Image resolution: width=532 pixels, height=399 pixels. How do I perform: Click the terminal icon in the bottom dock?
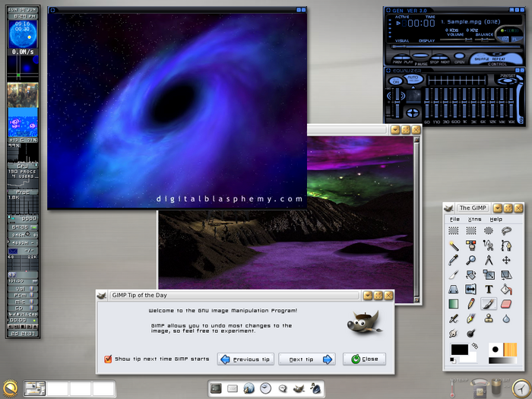tap(217, 388)
